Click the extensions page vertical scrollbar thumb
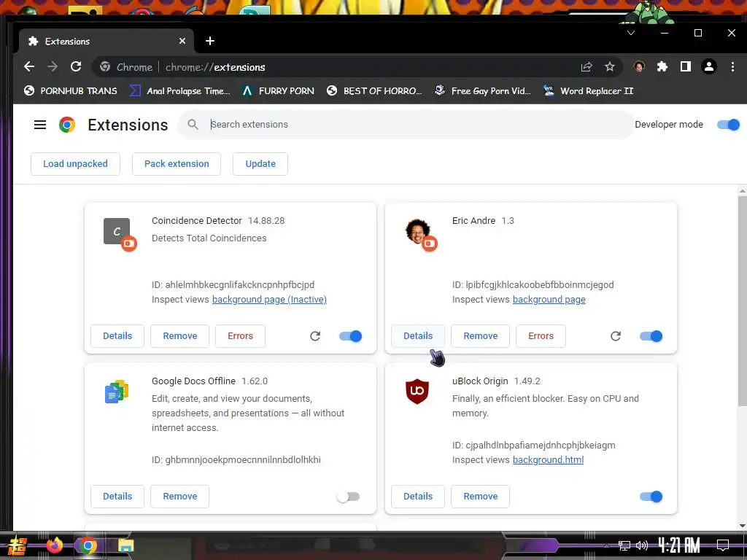This screenshot has width=747, height=560. 742,301
